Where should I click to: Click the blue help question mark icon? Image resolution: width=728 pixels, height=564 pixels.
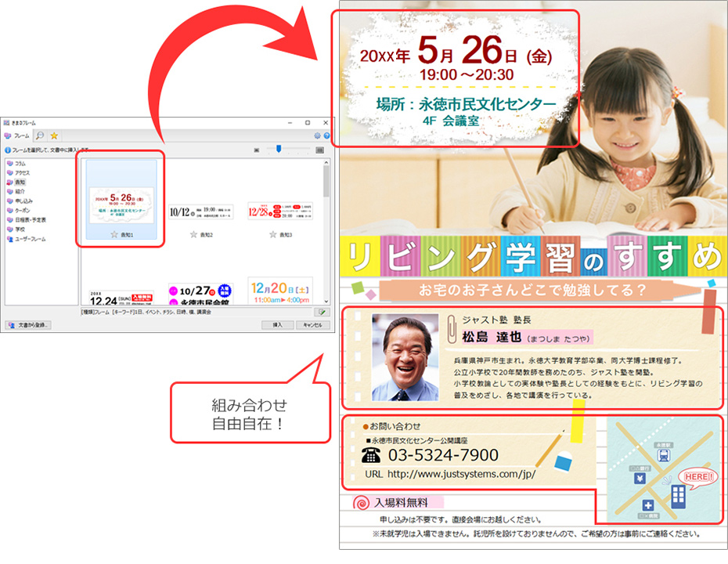click(x=326, y=136)
